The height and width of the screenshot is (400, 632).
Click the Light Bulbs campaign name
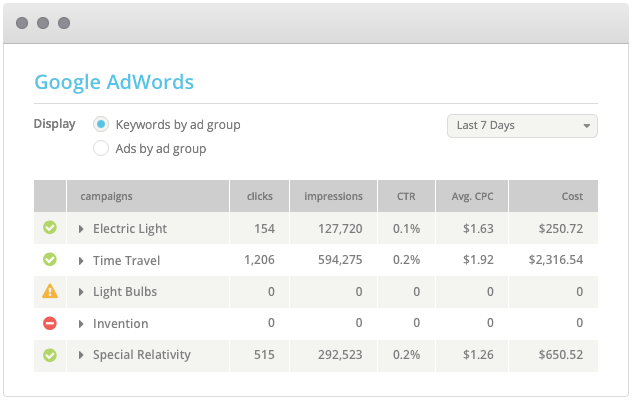point(125,292)
